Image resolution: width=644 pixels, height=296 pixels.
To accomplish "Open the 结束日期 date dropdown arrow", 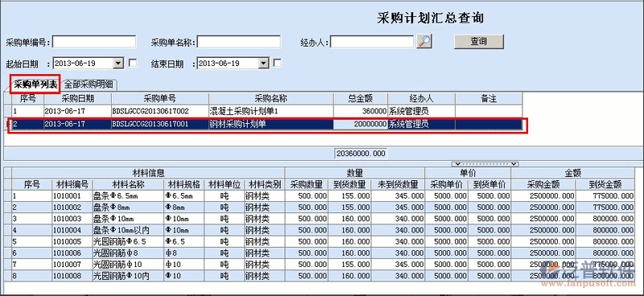I will tap(263, 64).
